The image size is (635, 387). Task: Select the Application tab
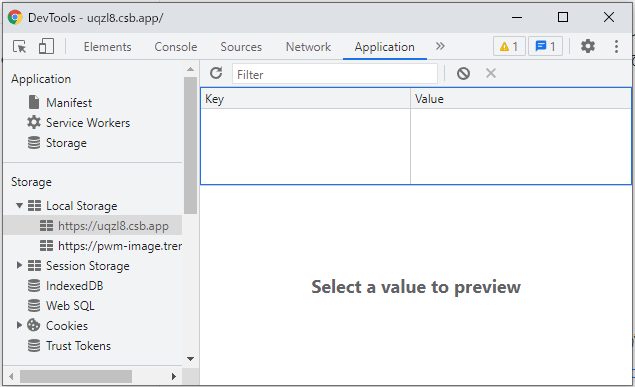point(384,47)
